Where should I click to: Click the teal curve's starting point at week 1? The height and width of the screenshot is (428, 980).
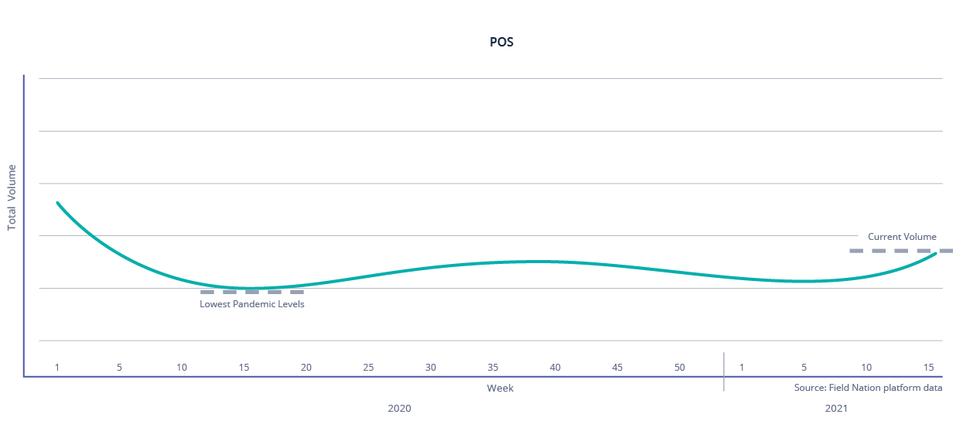click(57, 203)
